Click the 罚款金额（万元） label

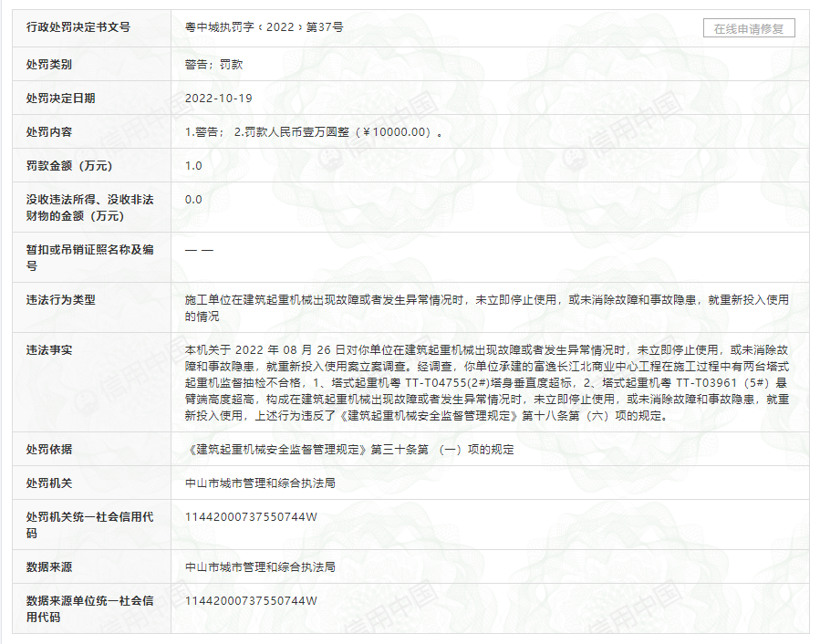pos(69,166)
